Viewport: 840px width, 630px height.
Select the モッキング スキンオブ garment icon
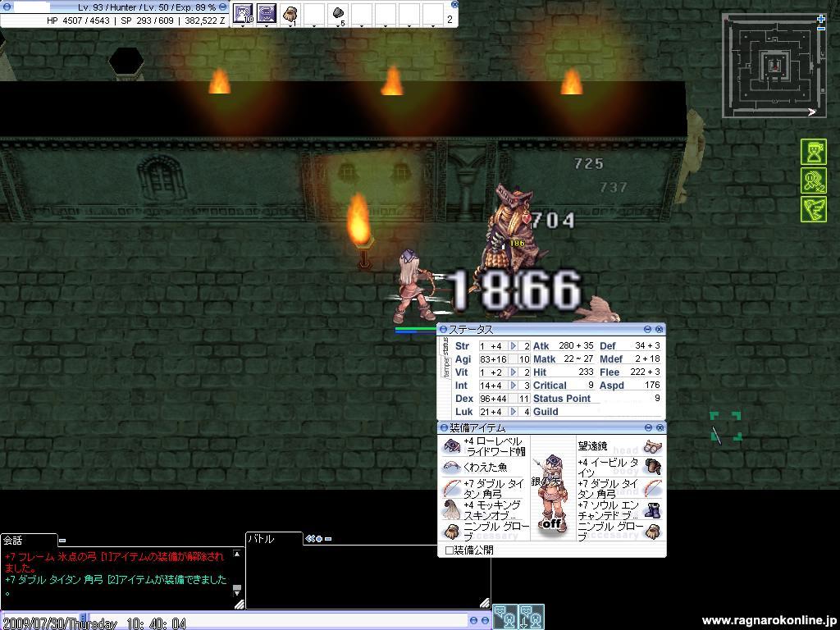pos(452,510)
